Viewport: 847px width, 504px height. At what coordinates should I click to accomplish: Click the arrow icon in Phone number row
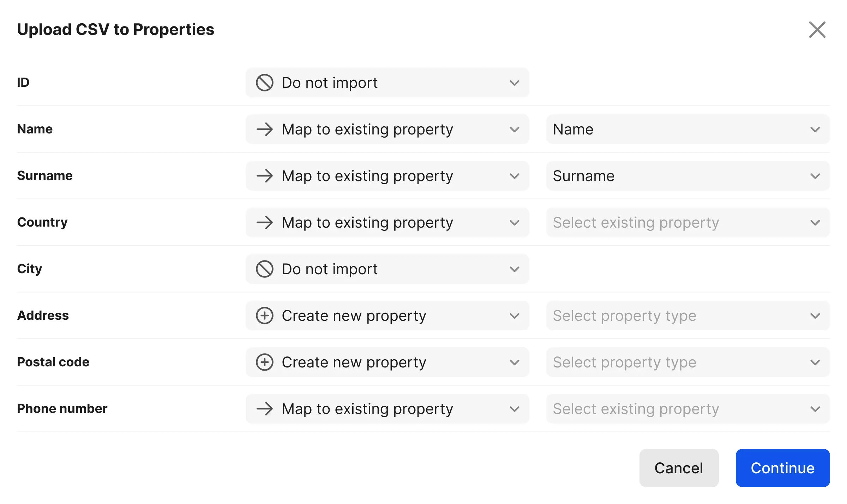(264, 409)
